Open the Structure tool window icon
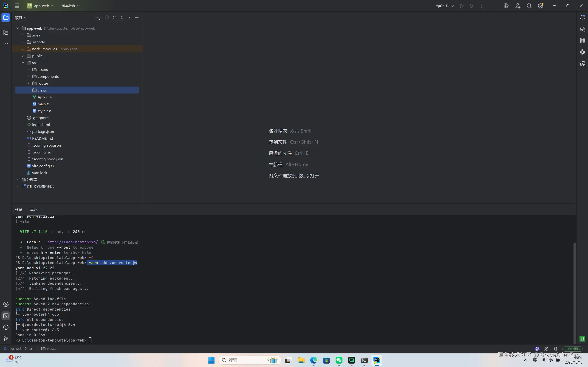Screen dimensions: 588x367 pos(6,32)
